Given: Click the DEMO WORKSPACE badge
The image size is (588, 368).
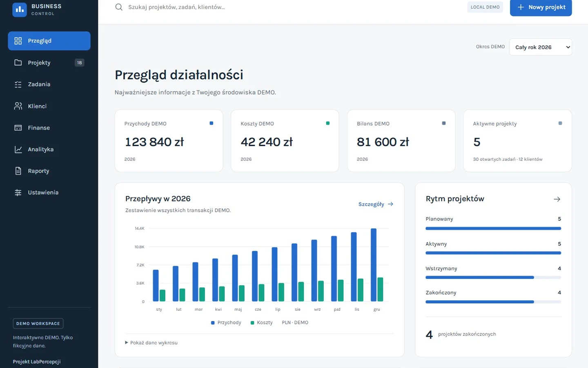Looking at the screenshot, I should click(x=38, y=323).
